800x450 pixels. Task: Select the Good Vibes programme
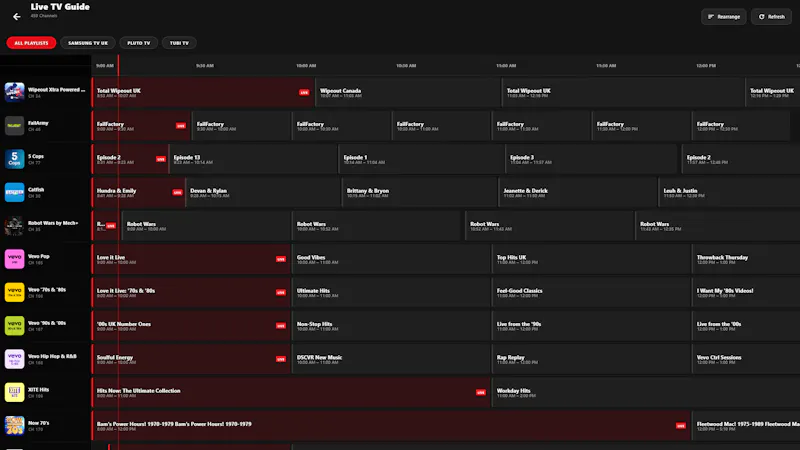point(391,259)
